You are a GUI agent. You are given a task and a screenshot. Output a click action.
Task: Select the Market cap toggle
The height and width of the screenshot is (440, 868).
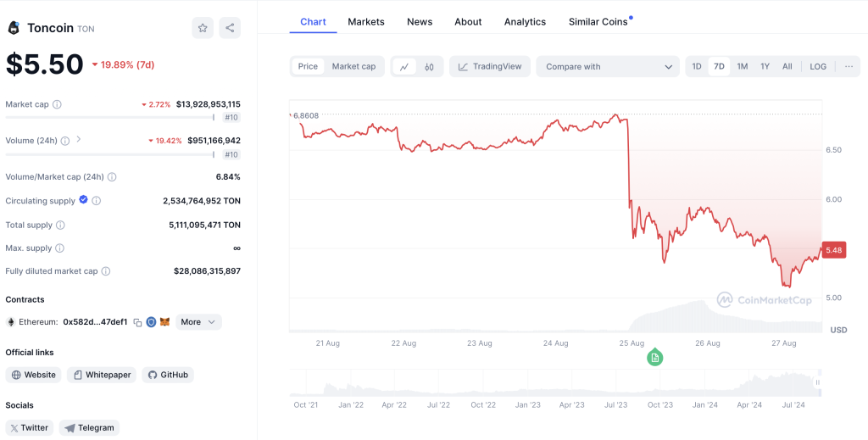(353, 66)
